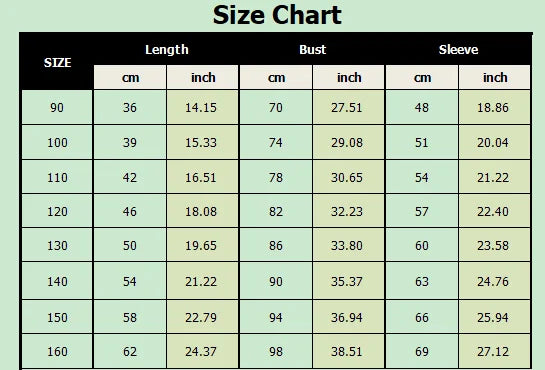Select the SIZE column header
Screen dimensions: 545x370
point(57,63)
